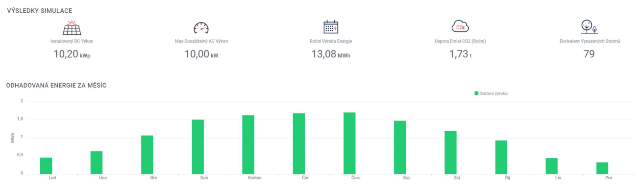Screen dimensions: 644x191
Task: Toggle the Solární výroba legend green dot
Action: point(476,93)
